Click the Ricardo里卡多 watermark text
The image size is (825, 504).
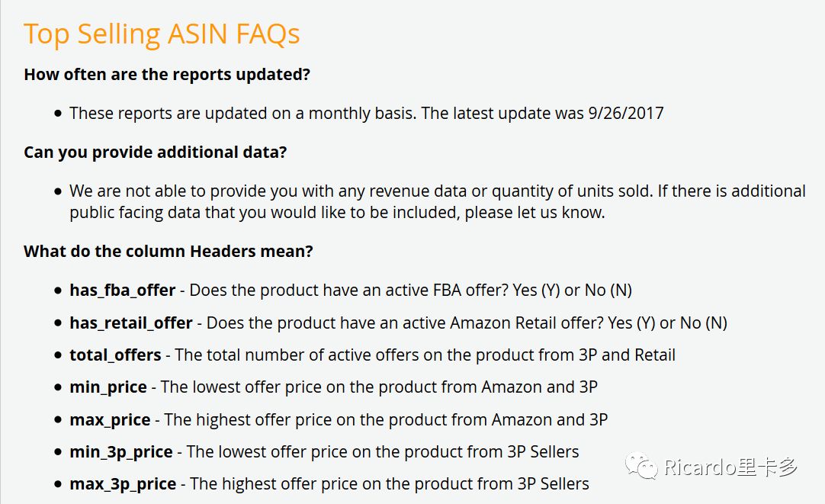[730, 467]
